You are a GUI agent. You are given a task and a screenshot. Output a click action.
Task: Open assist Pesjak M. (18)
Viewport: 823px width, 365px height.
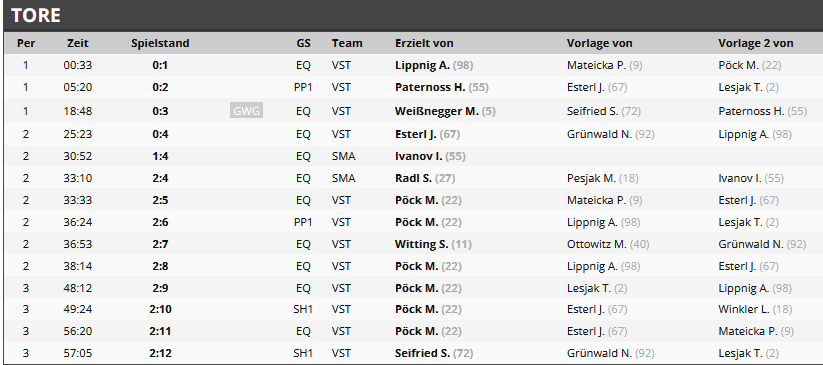[603, 178]
